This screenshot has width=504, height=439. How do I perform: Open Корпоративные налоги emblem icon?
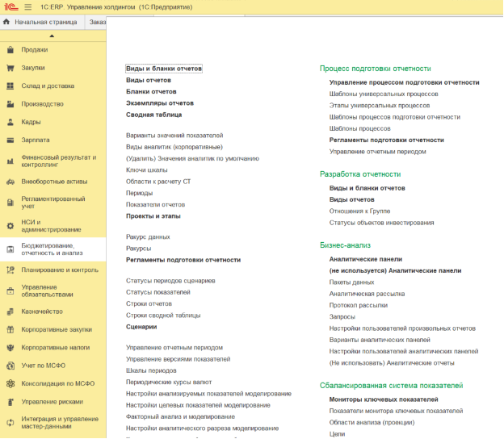(10, 348)
